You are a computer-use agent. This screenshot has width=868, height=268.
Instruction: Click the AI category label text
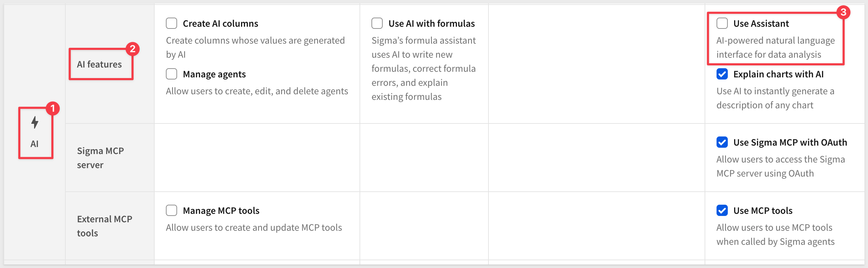pos(34,144)
